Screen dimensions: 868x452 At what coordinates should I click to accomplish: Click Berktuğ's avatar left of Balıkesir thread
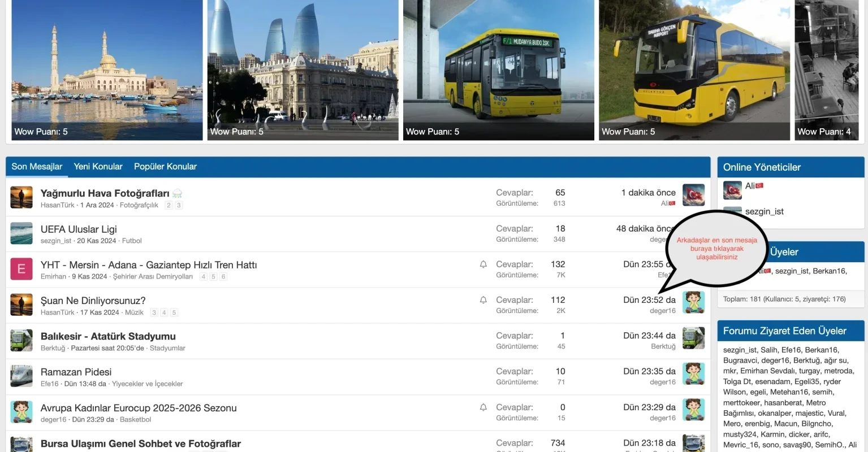coord(21,340)
